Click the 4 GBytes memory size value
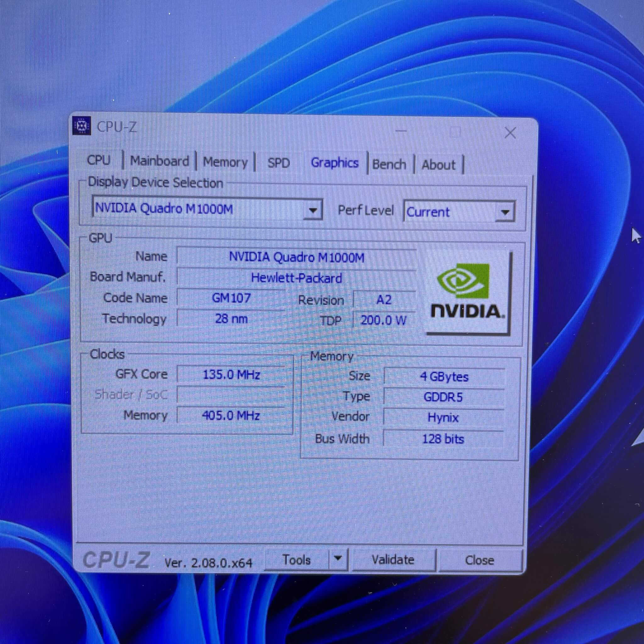Image resolution: width=644 pixels, height=644 pixels. pyautogui.click(x=444, y=377)
